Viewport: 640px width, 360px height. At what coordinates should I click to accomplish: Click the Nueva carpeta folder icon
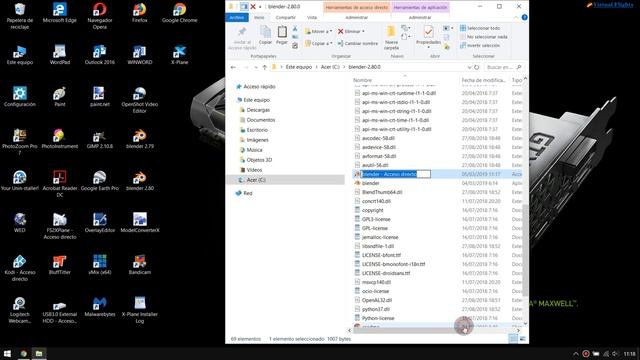[391, 38]
